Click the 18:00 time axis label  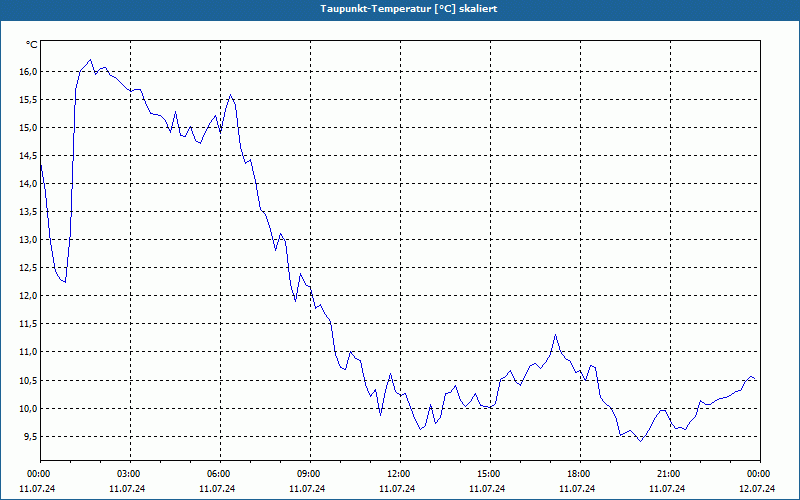click(580, 474)
